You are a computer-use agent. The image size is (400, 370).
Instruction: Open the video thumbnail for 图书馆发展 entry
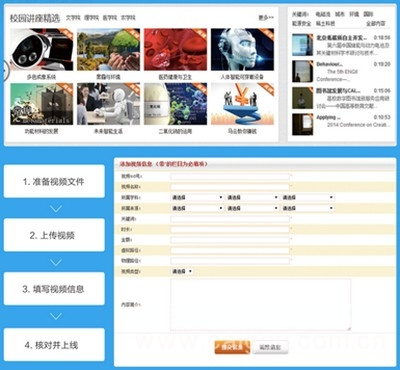click(x=303, y=98)
